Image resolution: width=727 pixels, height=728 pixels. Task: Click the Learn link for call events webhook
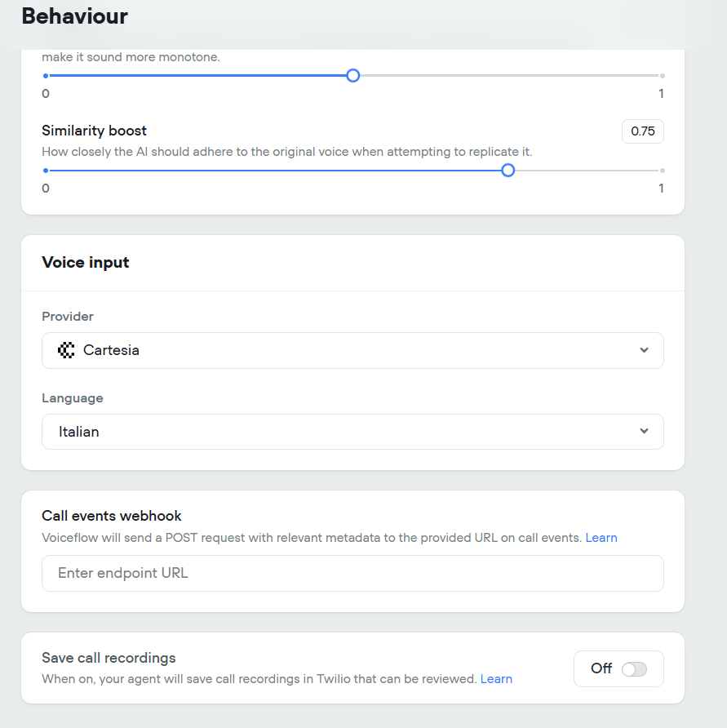click(601, 538)
